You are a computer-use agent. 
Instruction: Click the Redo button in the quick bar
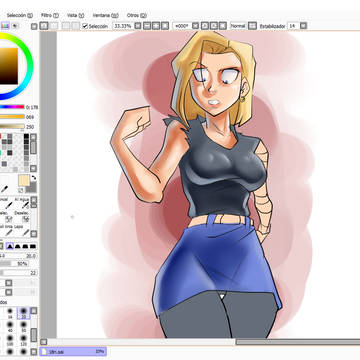pos(54,26)
